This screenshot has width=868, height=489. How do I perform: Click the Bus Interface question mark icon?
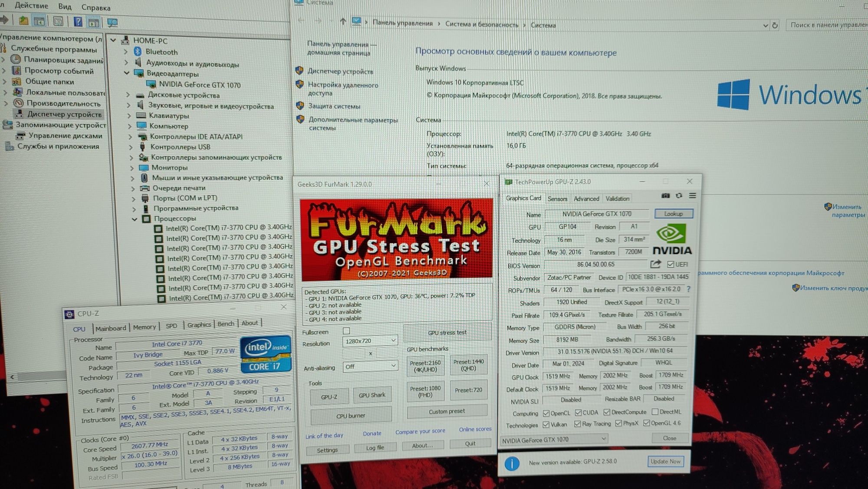[x=689, y=289]
